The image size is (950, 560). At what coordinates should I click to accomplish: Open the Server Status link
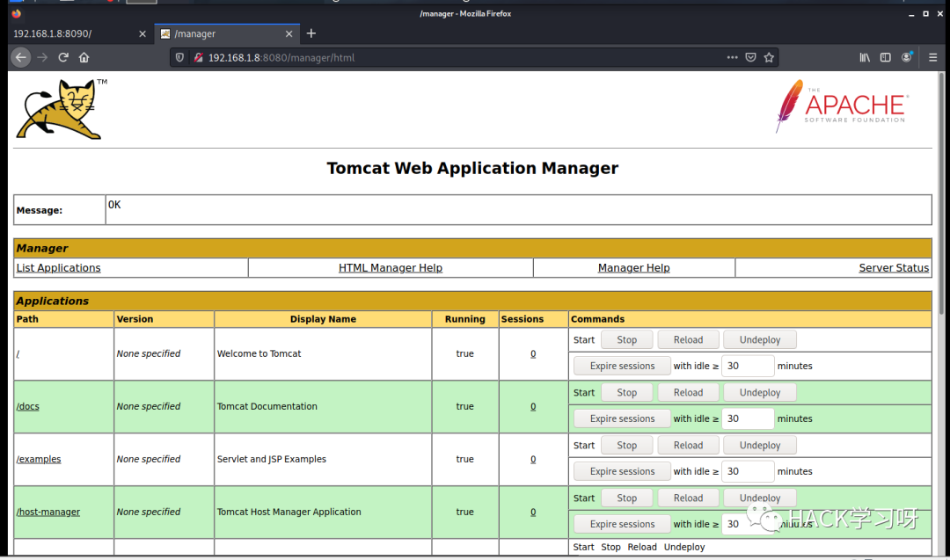tap(894, 267)
